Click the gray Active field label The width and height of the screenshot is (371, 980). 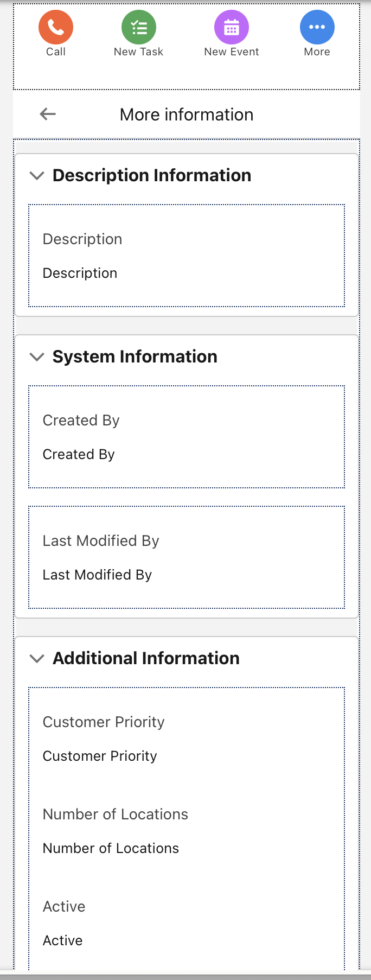coord(64,906)
